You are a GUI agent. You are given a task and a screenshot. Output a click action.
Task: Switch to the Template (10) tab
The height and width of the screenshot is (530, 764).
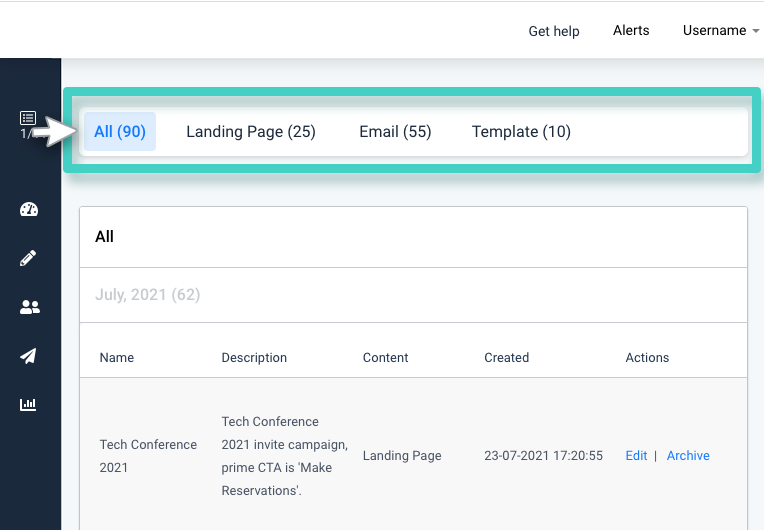click(521, 132)
